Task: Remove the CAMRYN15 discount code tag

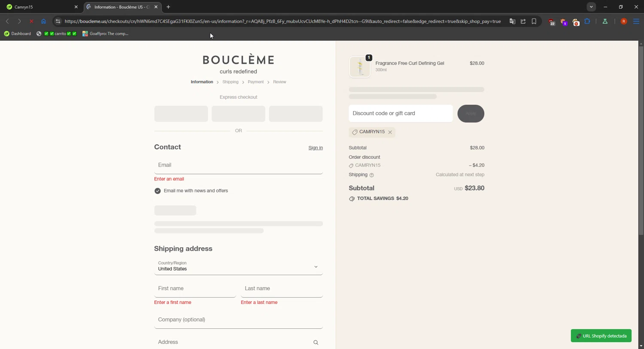Action: pyautogui.click(x=390, y=132)
